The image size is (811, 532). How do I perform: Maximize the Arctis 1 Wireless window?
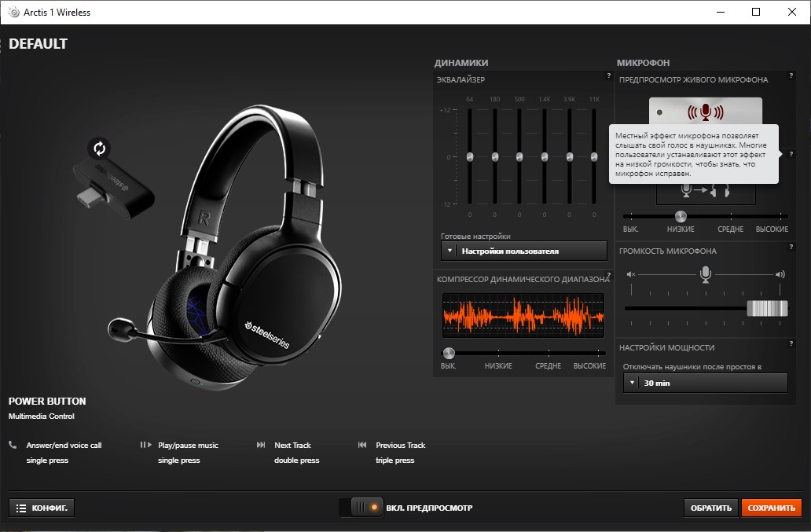click(x=756, y=12)
